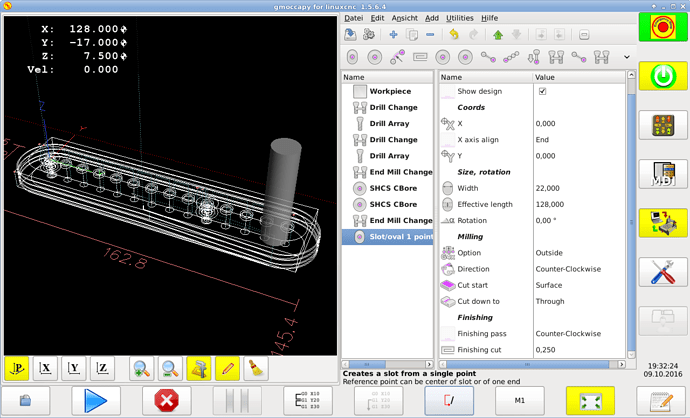This screenshot has height=418, width=690.
Task: Toggle the Show design checkbox
Action: pyautogui.click(x=542, y=91)
